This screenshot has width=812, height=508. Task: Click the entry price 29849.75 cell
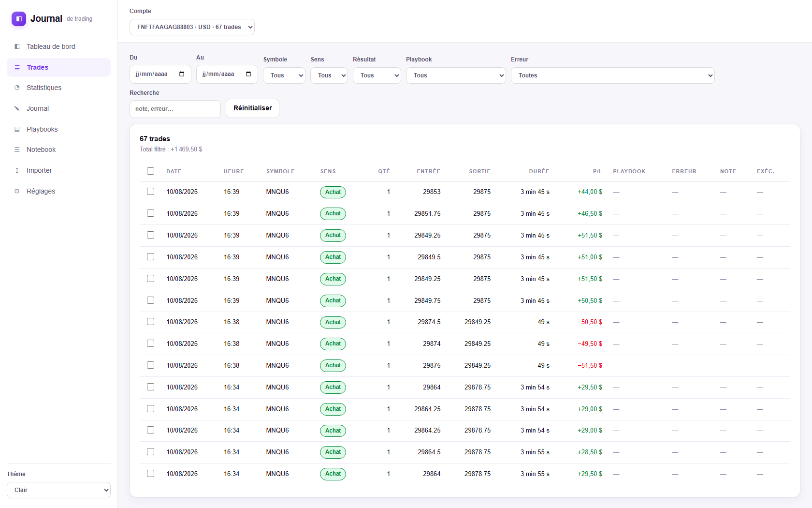point(427,300)
